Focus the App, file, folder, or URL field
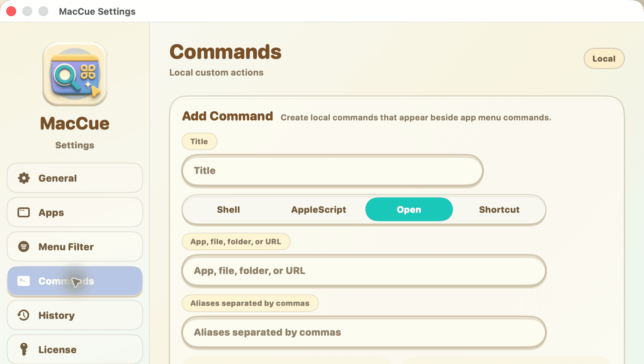644x364 pixels. [x=364, y=271]
